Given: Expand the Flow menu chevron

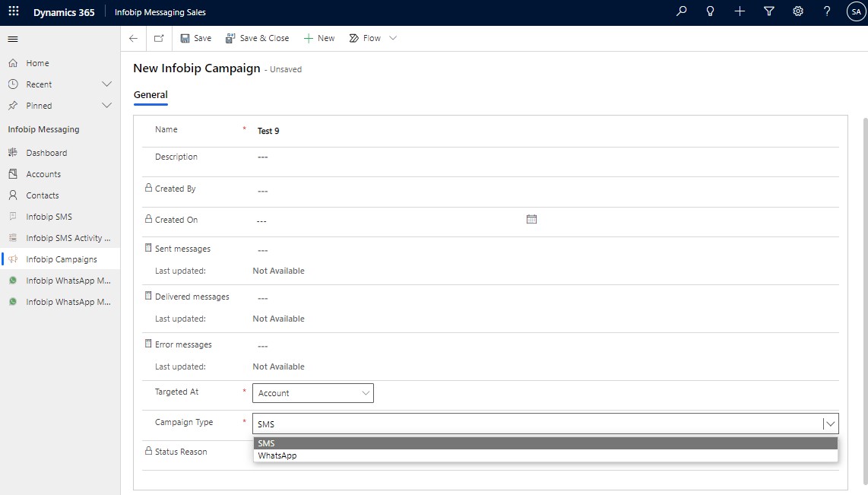Looking at the screenshot, I should click(x=393, y=38).
